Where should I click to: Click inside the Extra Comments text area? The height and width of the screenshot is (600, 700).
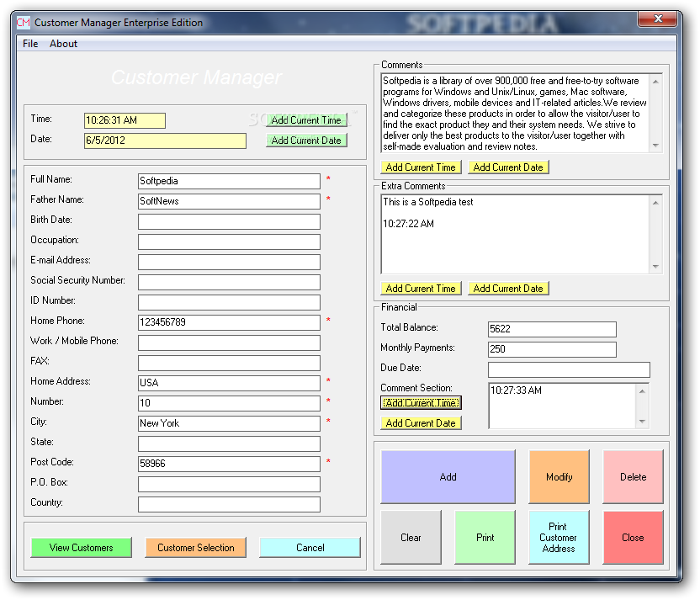coord(516,235)
